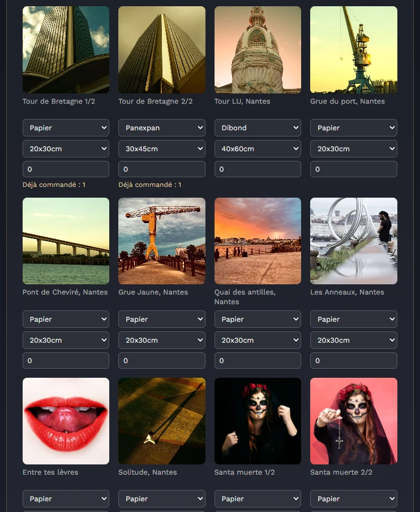Open material dropdown for Solitude, Nantes
Viewport: 420px width, 512px height.
[162, 498]
